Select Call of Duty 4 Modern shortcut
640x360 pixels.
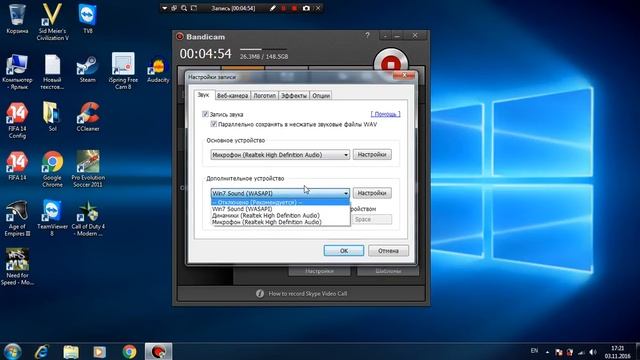click(88, 218)
